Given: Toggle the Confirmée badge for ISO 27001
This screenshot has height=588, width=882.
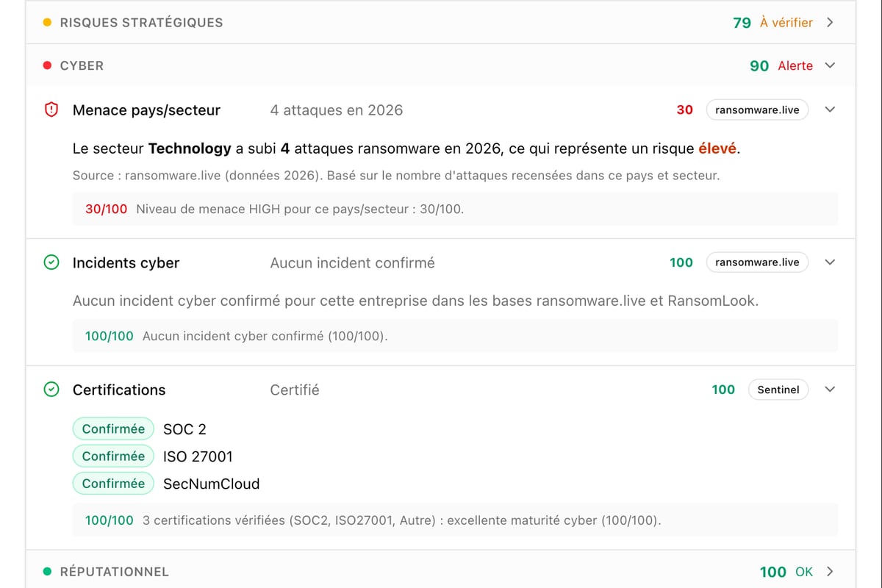Looking at the screenshot, I should 113,456.
